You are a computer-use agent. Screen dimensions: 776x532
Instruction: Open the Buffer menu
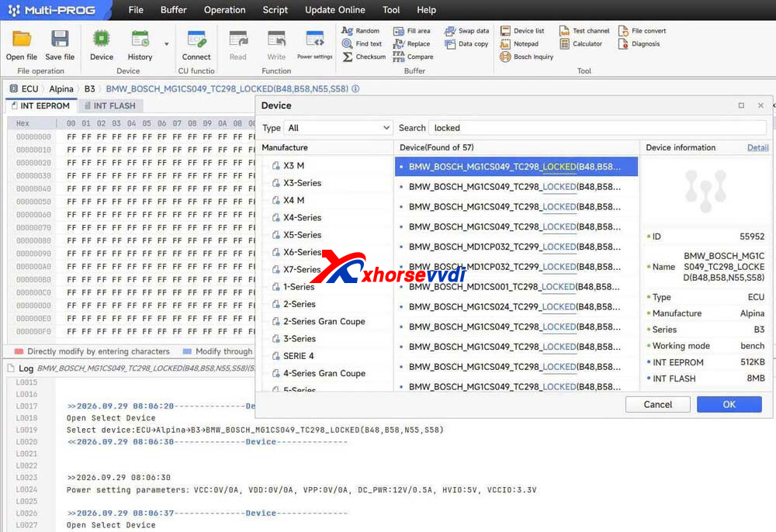pos(173,10)
